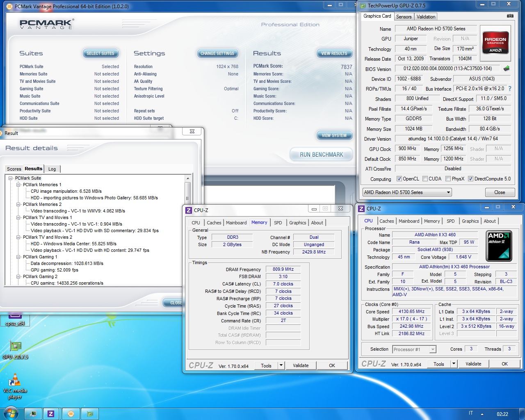This screenshot has width=525, height=420.
Task: Click the VIEW RESULTS button
Action: (x=334, y=53)
